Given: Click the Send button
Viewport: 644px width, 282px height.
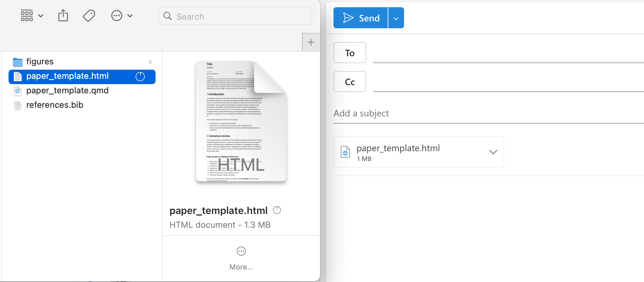Looking at the screenshot, I should click(361, 18).
